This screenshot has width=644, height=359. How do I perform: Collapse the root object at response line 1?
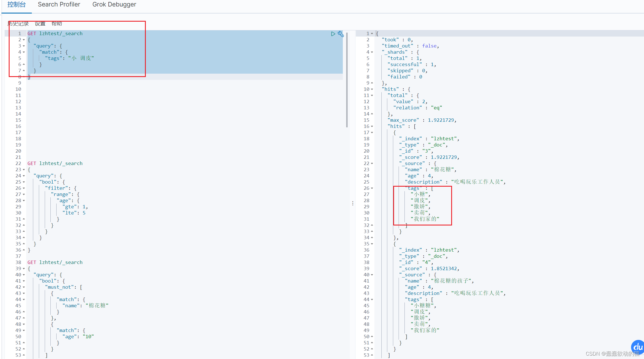(x=372, y=34)
